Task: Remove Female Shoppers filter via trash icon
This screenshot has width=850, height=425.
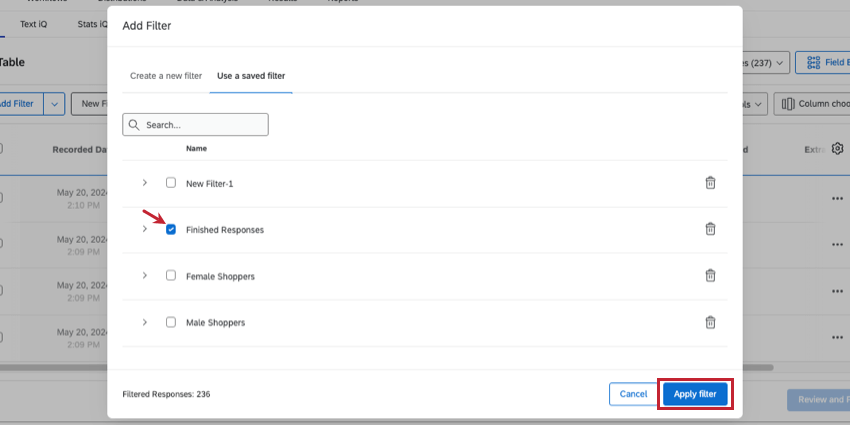Action: point(710,276)
